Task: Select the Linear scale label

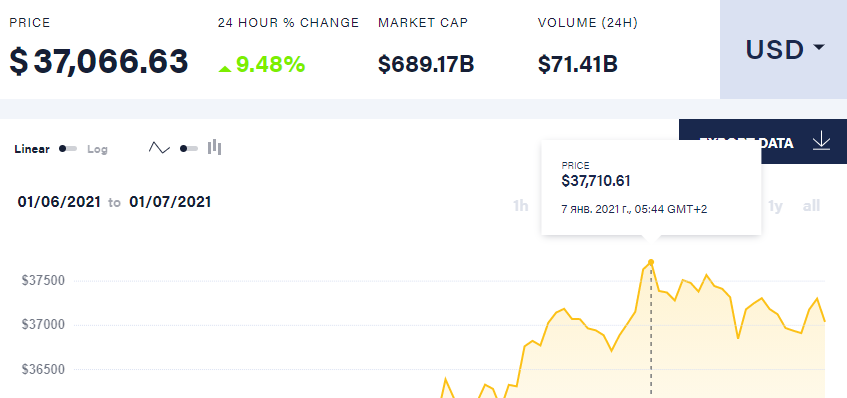Action: click(32, 149)
